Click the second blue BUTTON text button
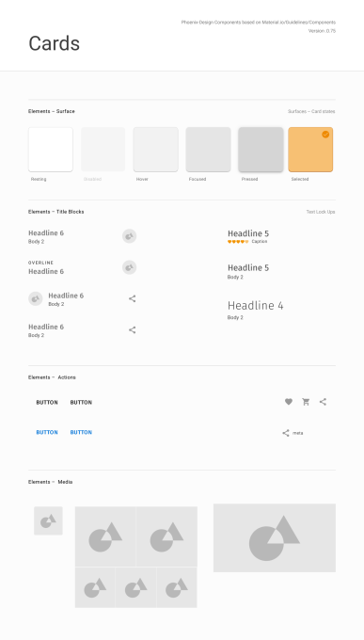This screenshot has height=640, width=364. click(x=81, y=432)
